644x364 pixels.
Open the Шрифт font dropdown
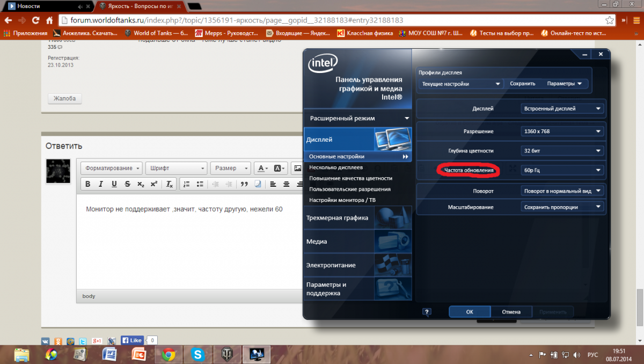point(177,168)
